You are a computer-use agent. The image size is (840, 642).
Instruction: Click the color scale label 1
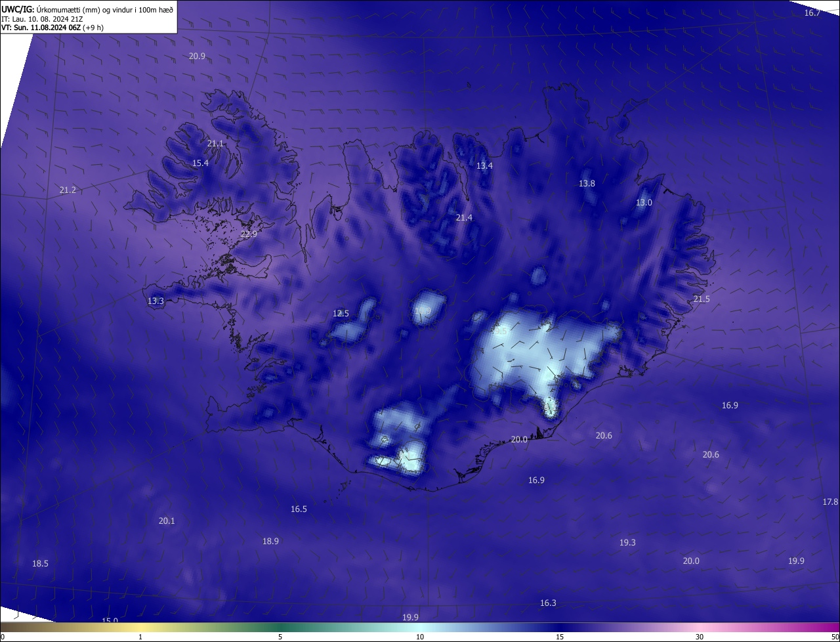140,637
